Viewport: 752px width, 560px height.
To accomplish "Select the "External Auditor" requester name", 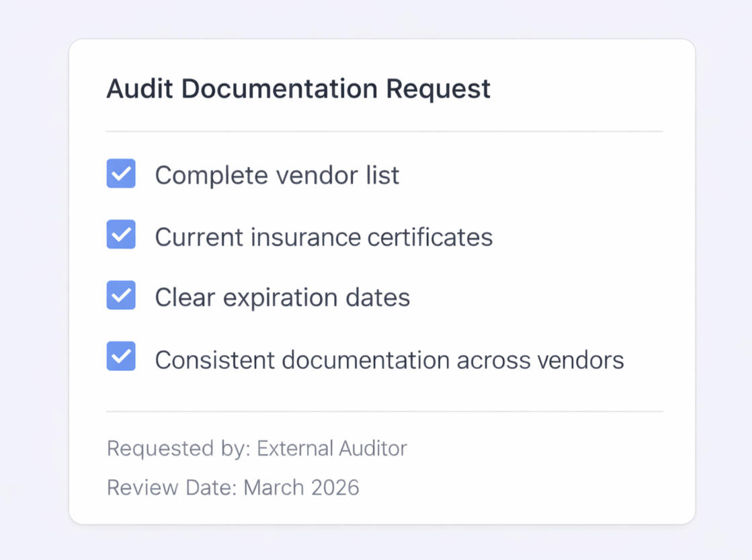I will tap(332, 448).
